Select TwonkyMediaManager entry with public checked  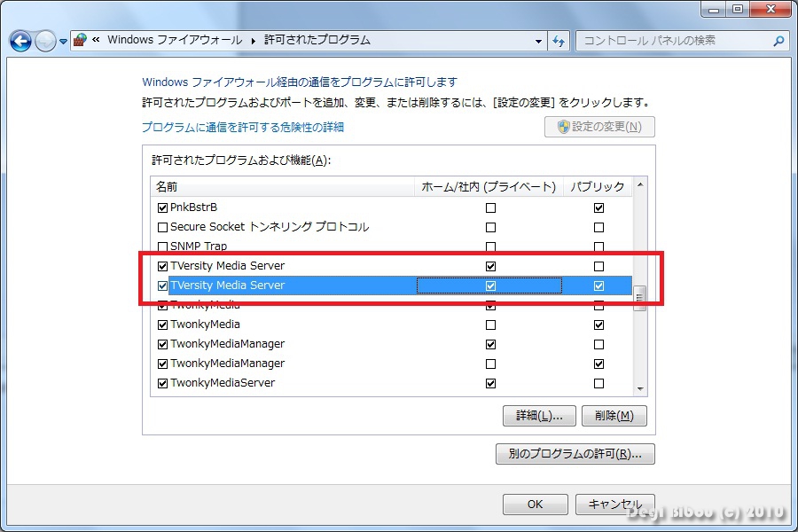tap(228, 363)
